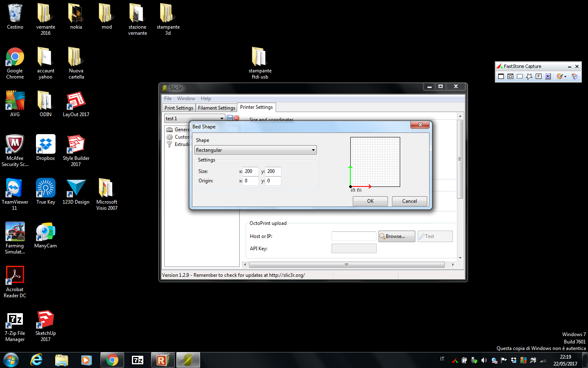Choose FastStone freehand region capture tool
The width and height of the screenshot is (588, 368).
point(529,76)
